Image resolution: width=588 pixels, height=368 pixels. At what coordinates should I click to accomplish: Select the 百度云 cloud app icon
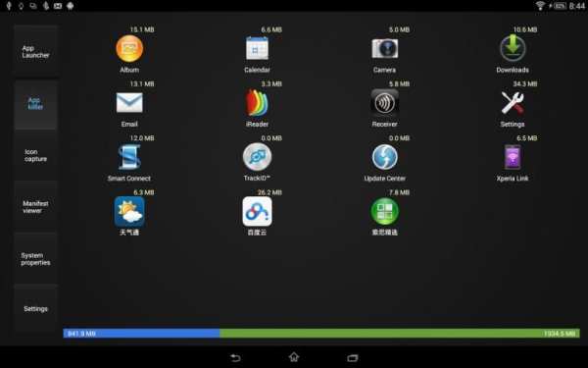click(x=257, y=211)
